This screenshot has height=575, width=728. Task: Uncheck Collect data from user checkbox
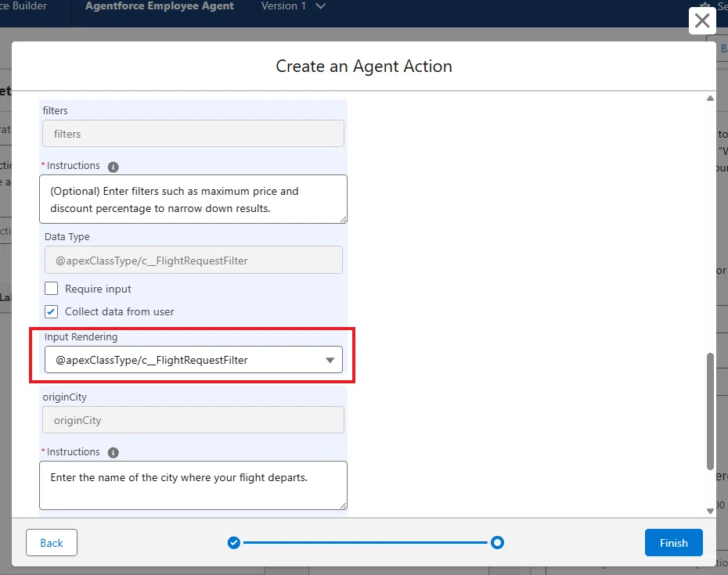tap(51, 311)
